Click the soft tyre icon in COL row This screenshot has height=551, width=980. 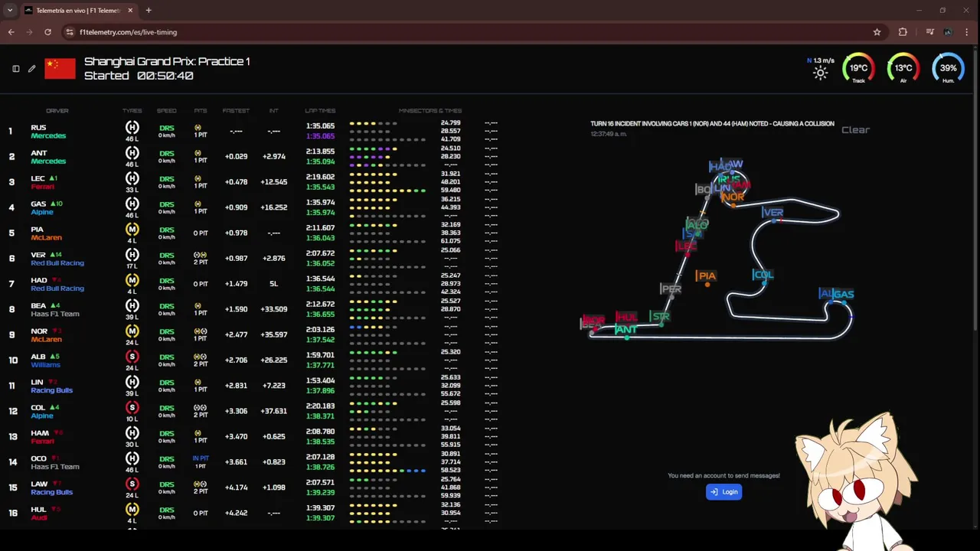coord(132,408)
